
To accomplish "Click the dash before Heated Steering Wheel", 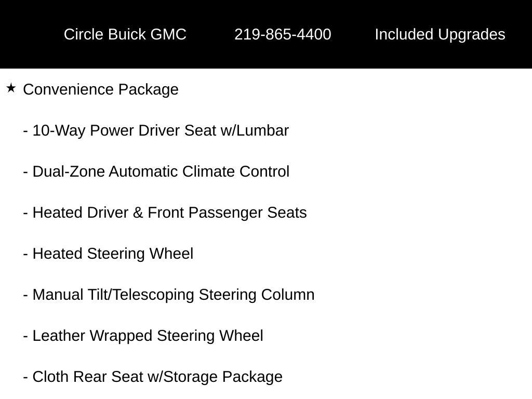I will tap(25, 254).
